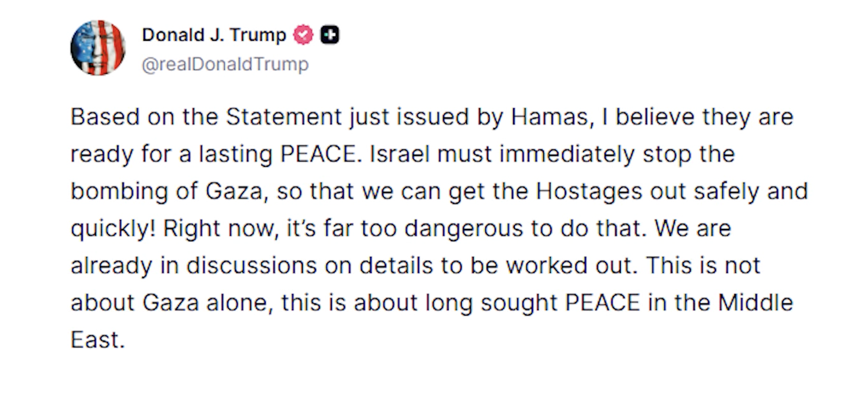Click the flag-painted profile avatar
Viewport: 868px width, 412px height.
click(x=98, y=48)
